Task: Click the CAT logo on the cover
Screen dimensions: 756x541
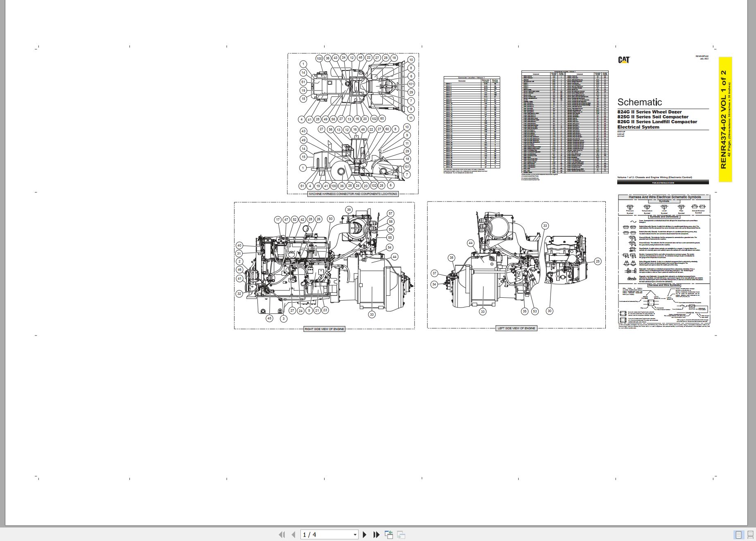Action: [624, 60]
